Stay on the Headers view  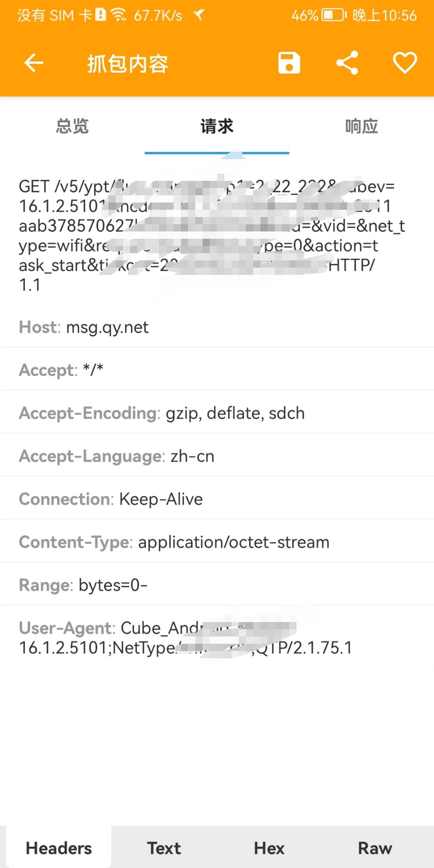point(58,848)
